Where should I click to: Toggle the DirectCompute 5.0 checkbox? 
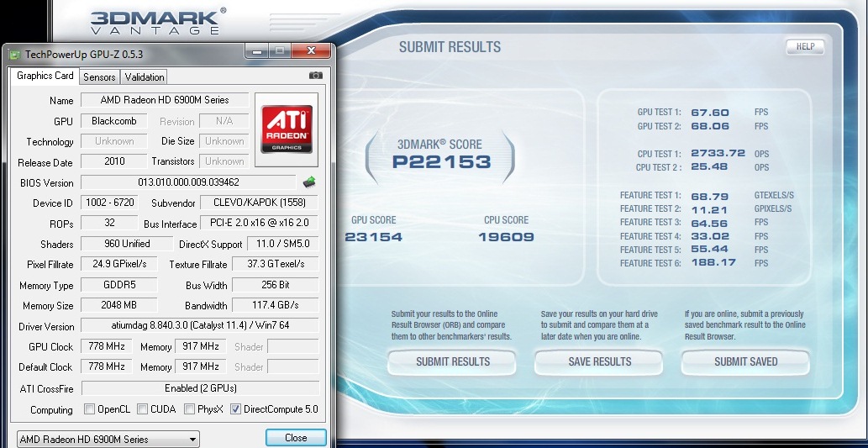click(235, 409)
